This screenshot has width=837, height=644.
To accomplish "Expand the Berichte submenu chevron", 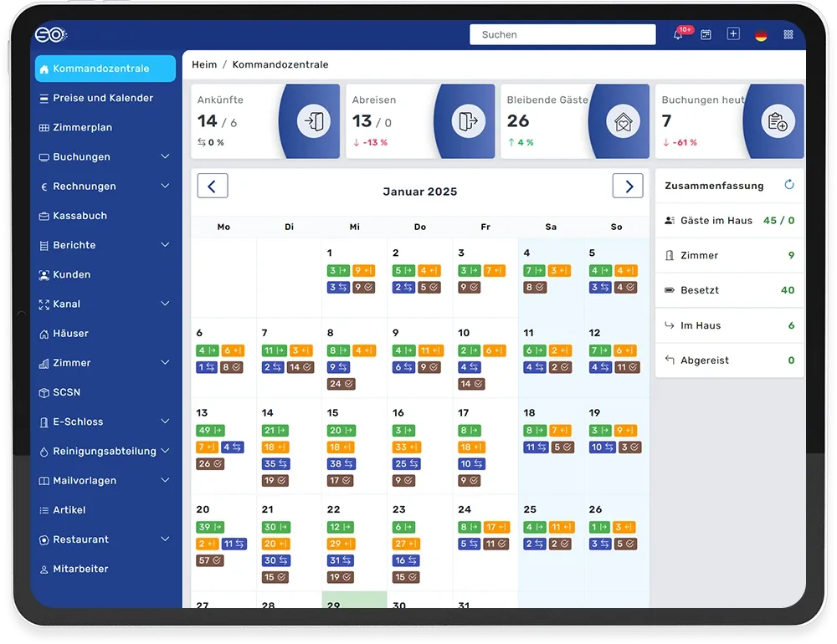I will 166,244.
